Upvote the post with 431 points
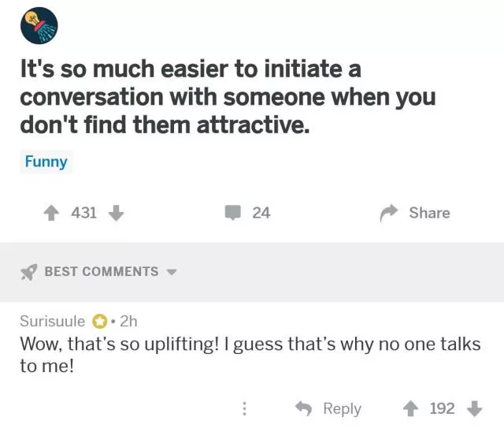Viewport: 504px width, 432px height. click(52, 213)
